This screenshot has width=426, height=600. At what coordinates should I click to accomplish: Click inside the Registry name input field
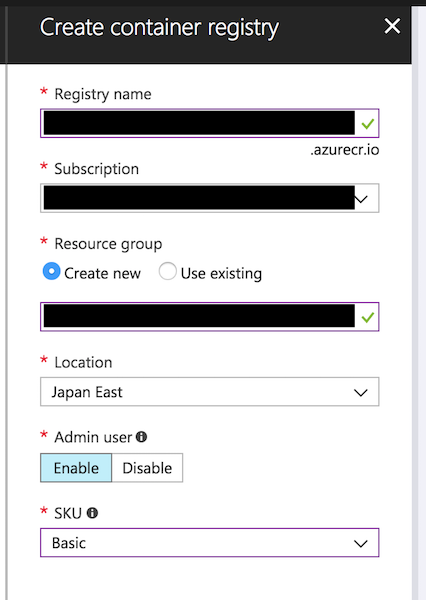210,123
